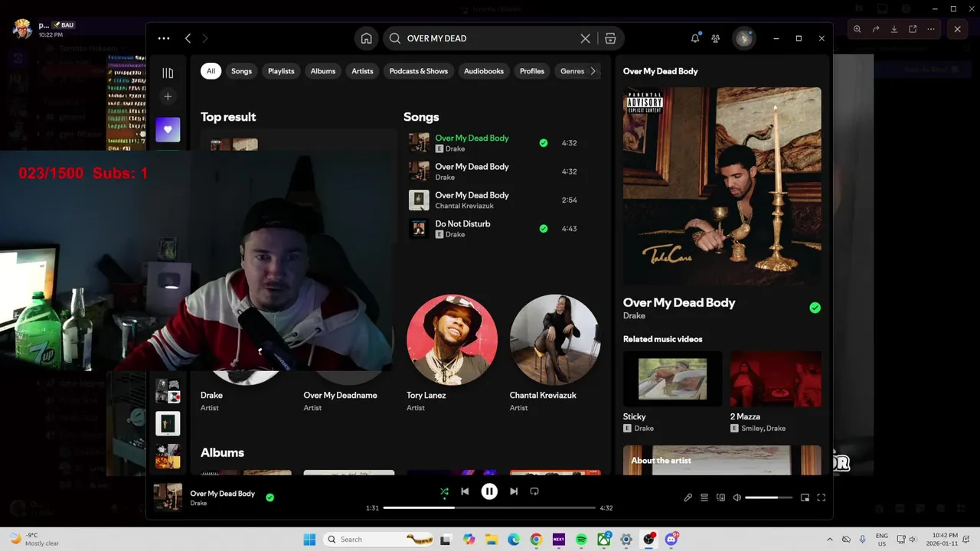980x551 pixels.
Task: Toggle liked checkmark in now playing bar
Action: pos(269,497)
